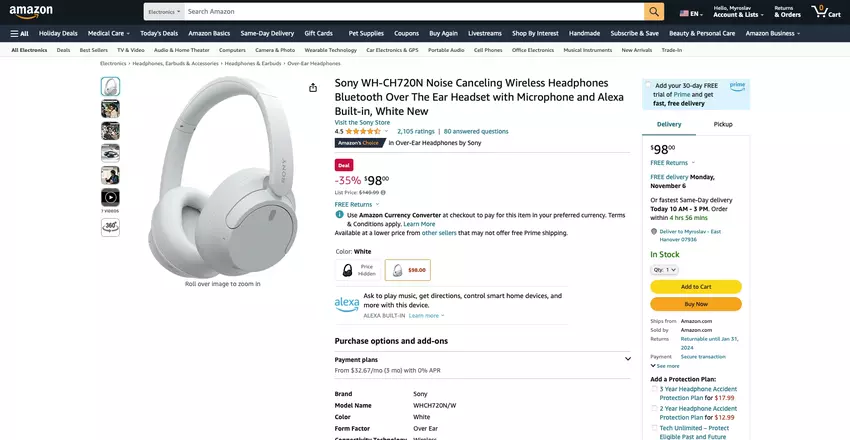Viewport: 850px width, 440px height.
Task: Click the orange search magnifier button
Action: pyautogui.click(x=654, y=12)
